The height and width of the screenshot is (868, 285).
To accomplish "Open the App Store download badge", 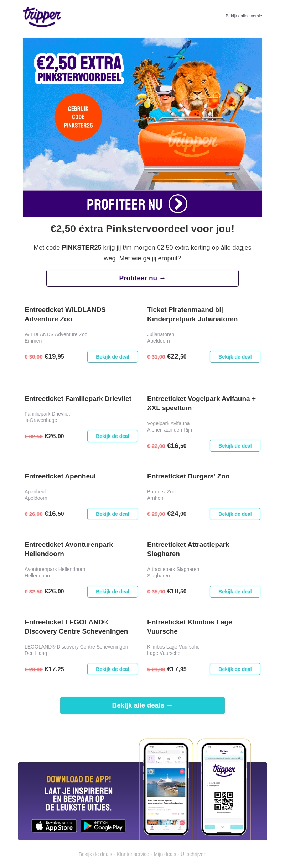I will 54,826.
